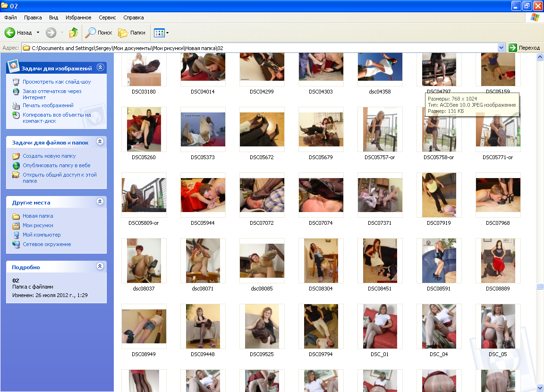Expand the address bar dropdown list
Image resolution: width=544 pixels, height=392 pixels.
[x=501, y=48]
